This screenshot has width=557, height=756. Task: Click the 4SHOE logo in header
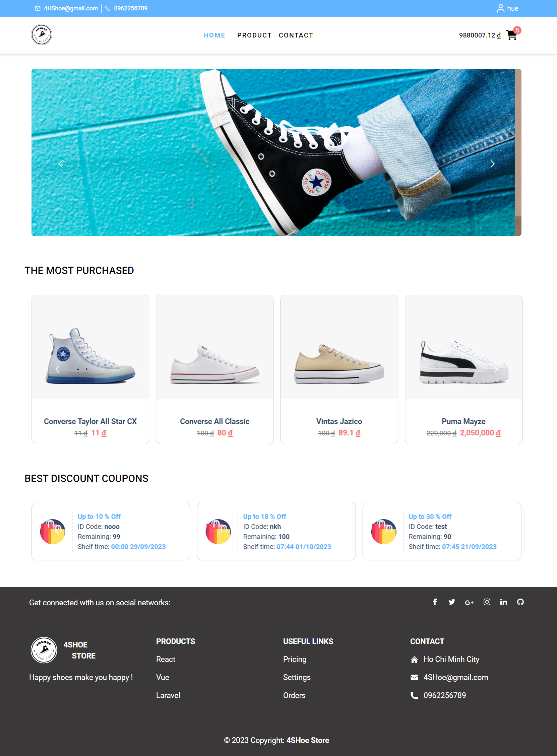[42, 35]
